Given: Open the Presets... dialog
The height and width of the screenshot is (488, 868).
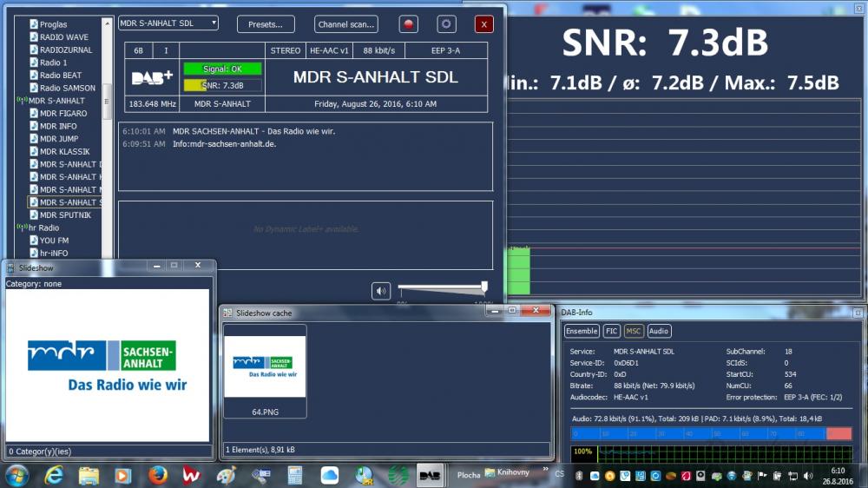Looking at the screenshot, I should (x=266, y=24).
